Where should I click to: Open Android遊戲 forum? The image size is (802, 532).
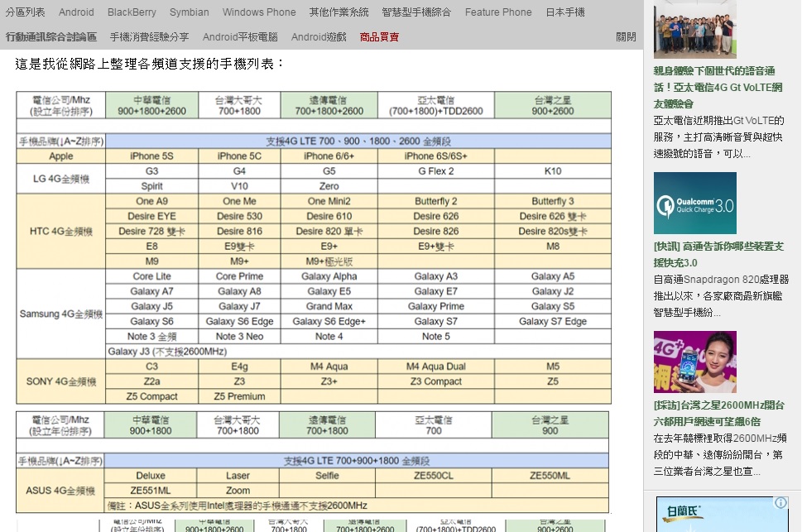[319, 37]
